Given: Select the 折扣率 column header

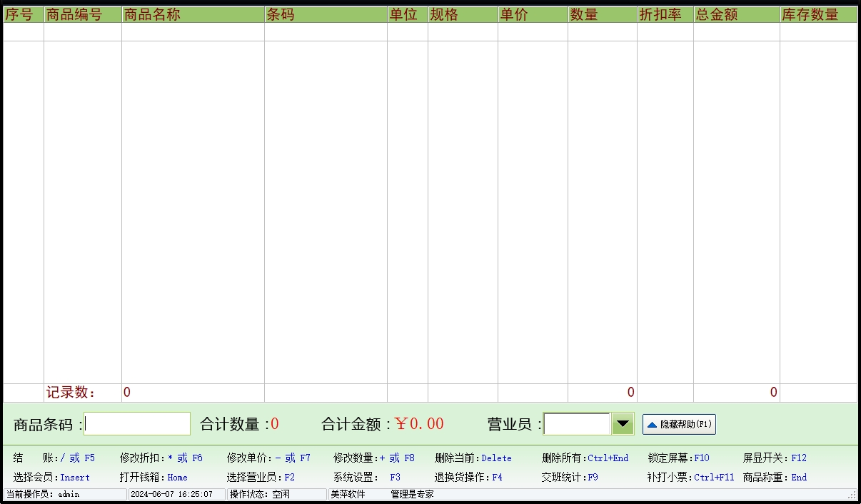Looking at the screenshot, I should pos(665,15).
